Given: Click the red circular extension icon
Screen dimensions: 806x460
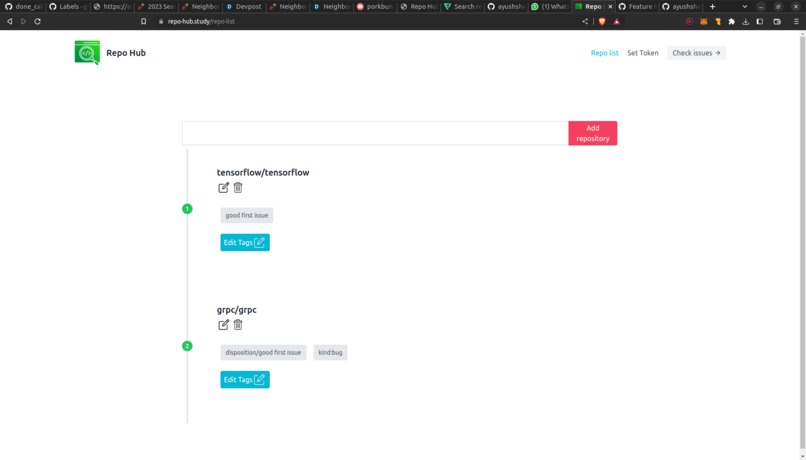Looking at the screenshot, I should point(689,22).
